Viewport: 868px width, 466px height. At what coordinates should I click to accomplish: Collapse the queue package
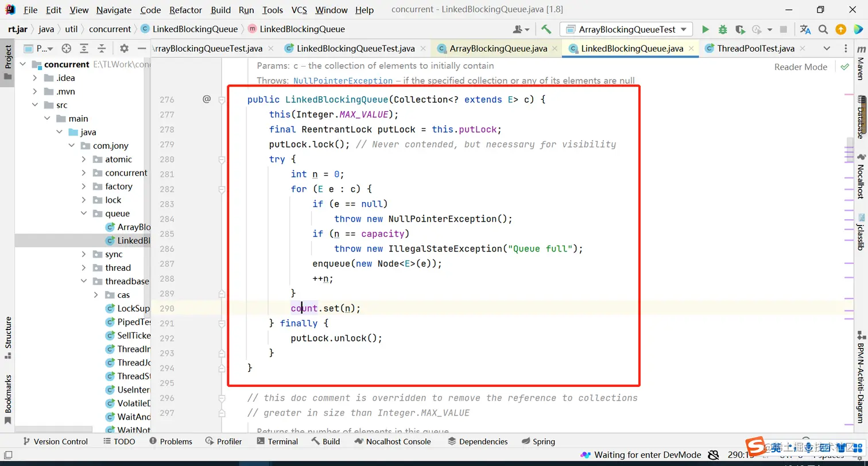(x=84, y=213)
